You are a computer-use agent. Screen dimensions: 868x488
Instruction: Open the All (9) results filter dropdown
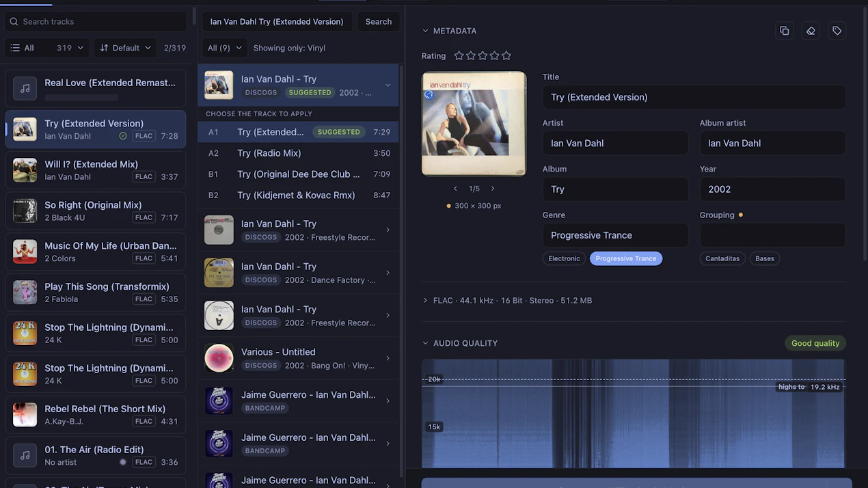pos(225,48)
